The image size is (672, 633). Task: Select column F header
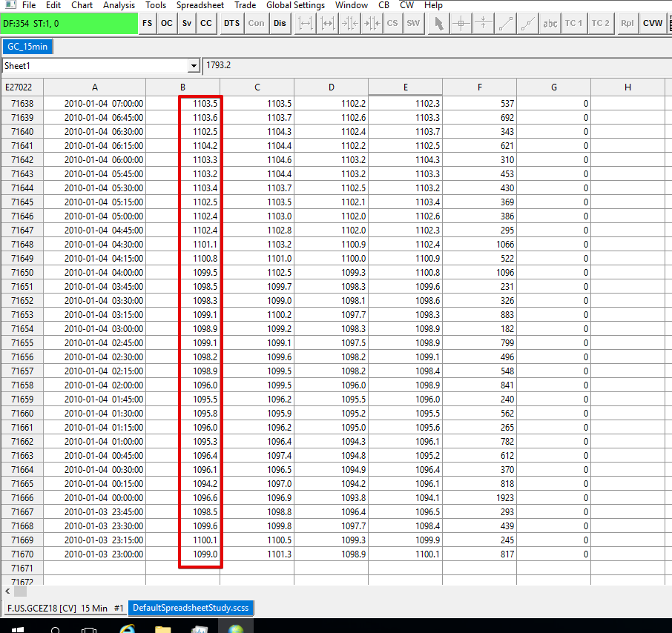point(480,87)
